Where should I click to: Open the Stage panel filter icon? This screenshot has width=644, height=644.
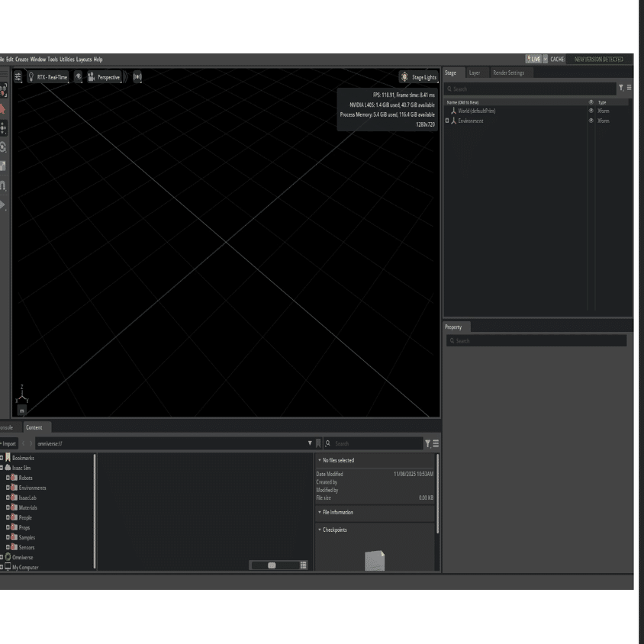[x=621, y=88]
